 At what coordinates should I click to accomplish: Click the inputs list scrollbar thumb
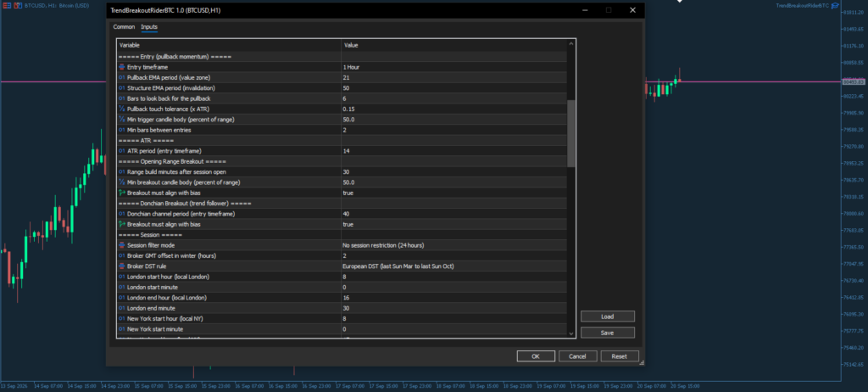pos(571,133)
